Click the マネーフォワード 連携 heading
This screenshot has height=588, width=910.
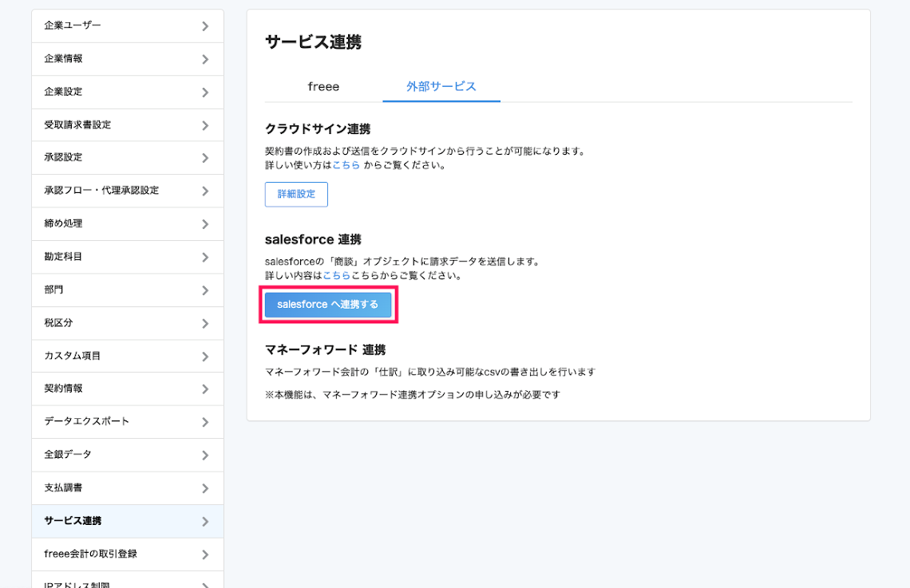326,349
